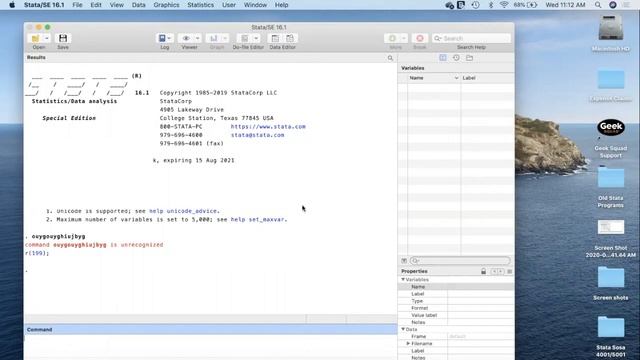Expand the Viewer dropdown arrow
Viewport: 640px width, 360px height.
(x=198, y=38)
